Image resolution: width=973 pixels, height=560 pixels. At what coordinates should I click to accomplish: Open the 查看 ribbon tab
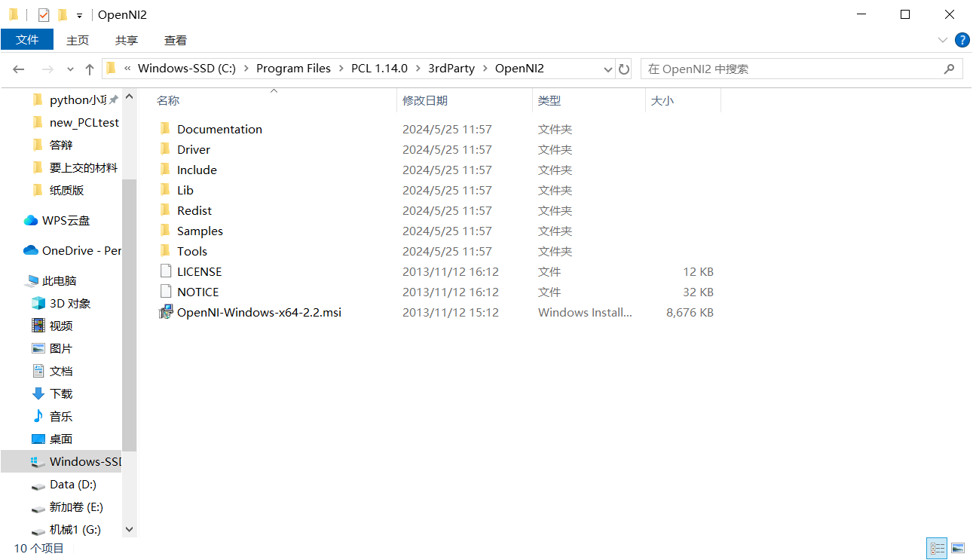coord(176,41)
